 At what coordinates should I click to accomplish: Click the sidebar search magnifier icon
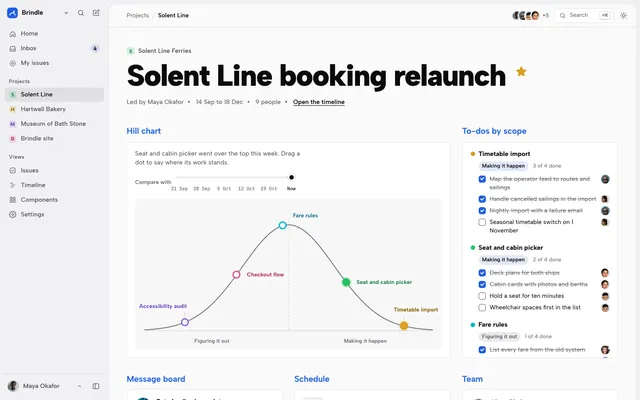[81, 13]
